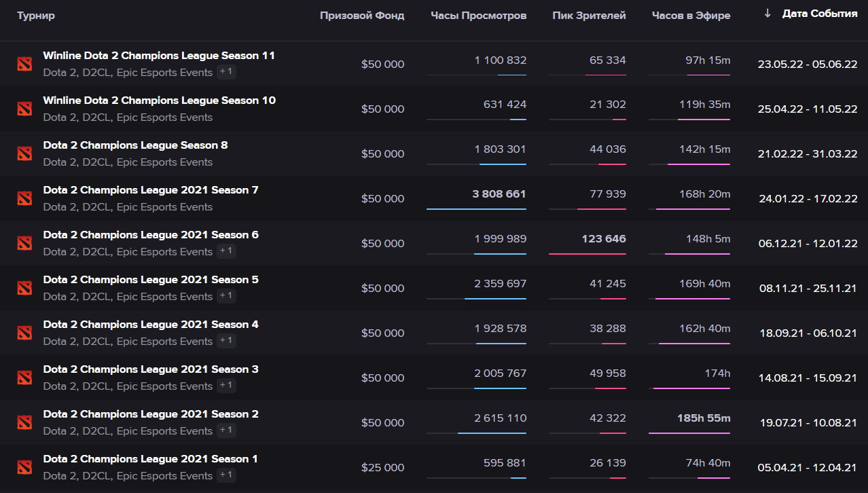Click Dota 2 icon for 2021 Season 6
Image resolution: width=868 pixels, height=493 pixels.
[x=24, y=243]
